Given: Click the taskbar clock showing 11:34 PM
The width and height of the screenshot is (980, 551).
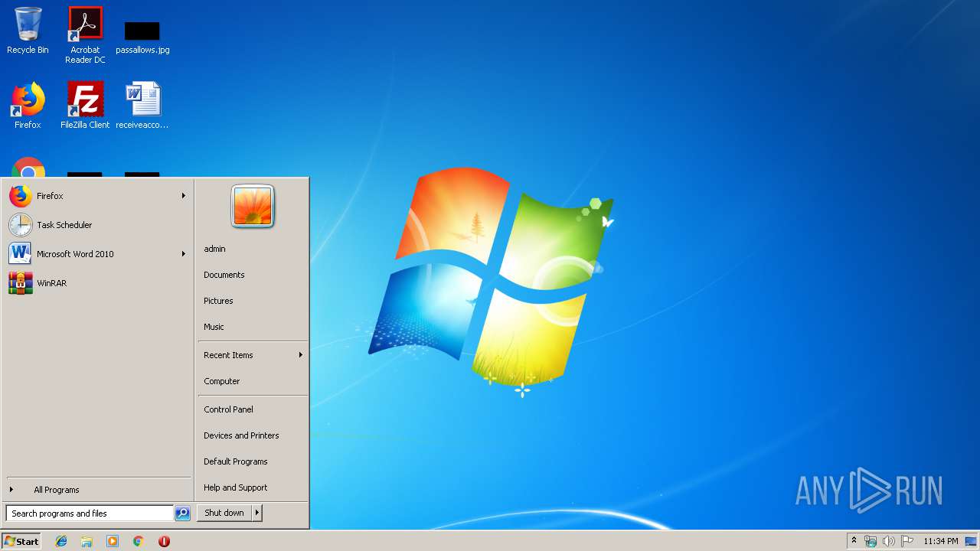Looking at the screenshot, I should 940,541.
